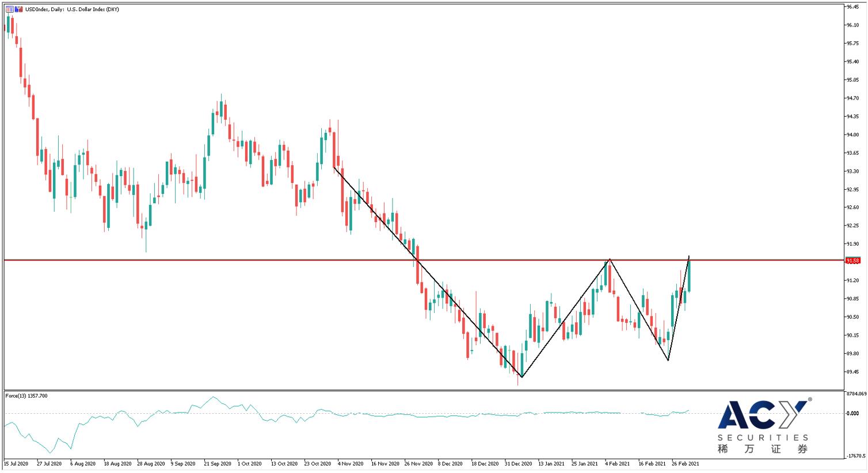Click the 94.70 price axis label
868x473 pixels.
tap(853, 98)
